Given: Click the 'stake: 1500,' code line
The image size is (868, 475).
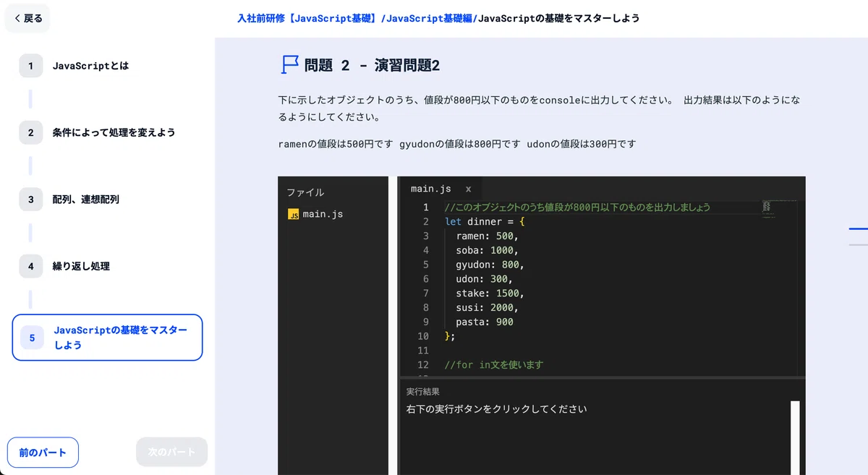Looking at the screenshot, I should tap(490, 294).
